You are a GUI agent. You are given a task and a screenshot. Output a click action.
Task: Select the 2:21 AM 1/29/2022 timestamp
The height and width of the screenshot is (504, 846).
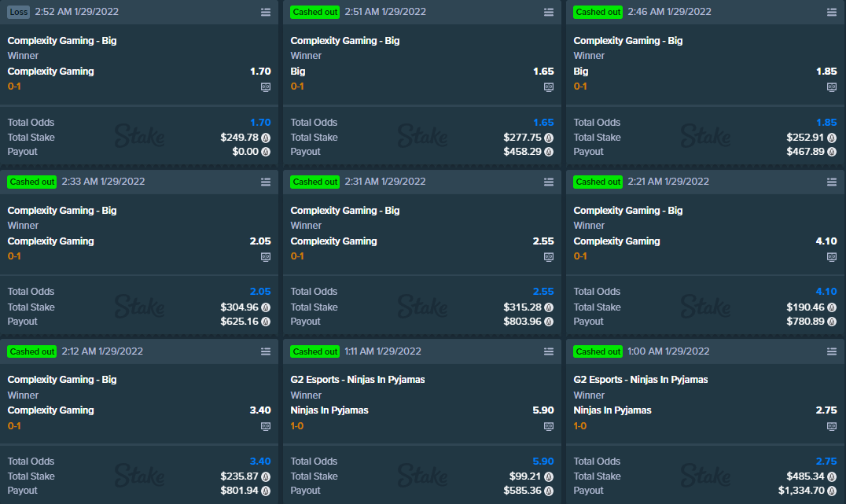point(668,182)
